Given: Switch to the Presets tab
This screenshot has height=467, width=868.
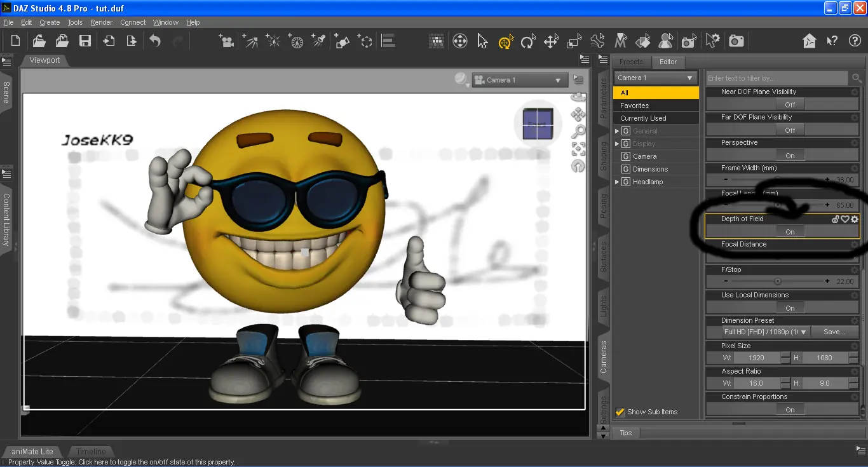Looking at the screenshot, I should pos(631,62).
